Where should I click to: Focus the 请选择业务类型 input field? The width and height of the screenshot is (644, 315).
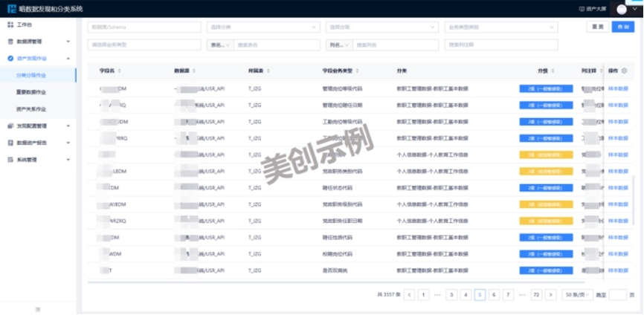144,45
